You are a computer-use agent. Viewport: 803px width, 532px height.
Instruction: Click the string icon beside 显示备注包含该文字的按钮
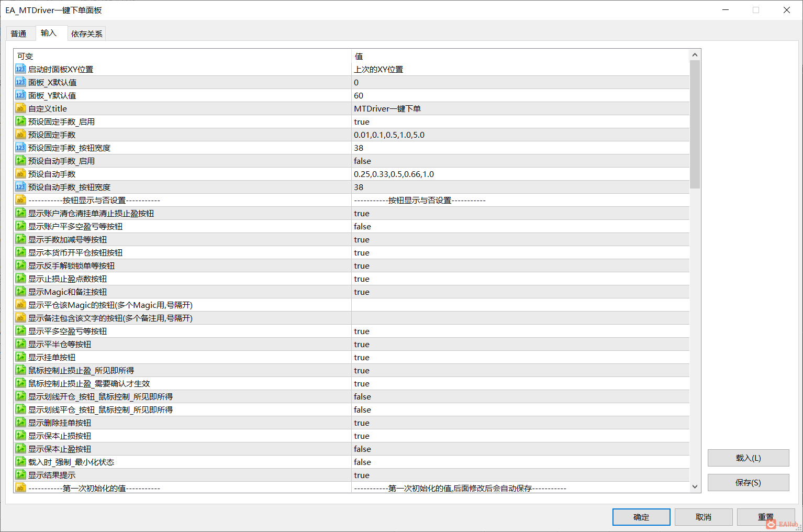pos(20,318)
